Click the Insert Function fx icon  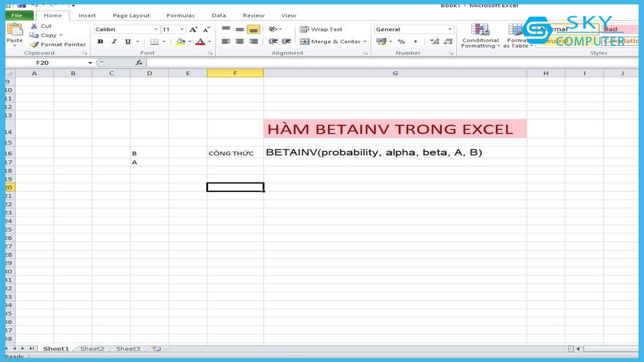(x=139, y=63)
